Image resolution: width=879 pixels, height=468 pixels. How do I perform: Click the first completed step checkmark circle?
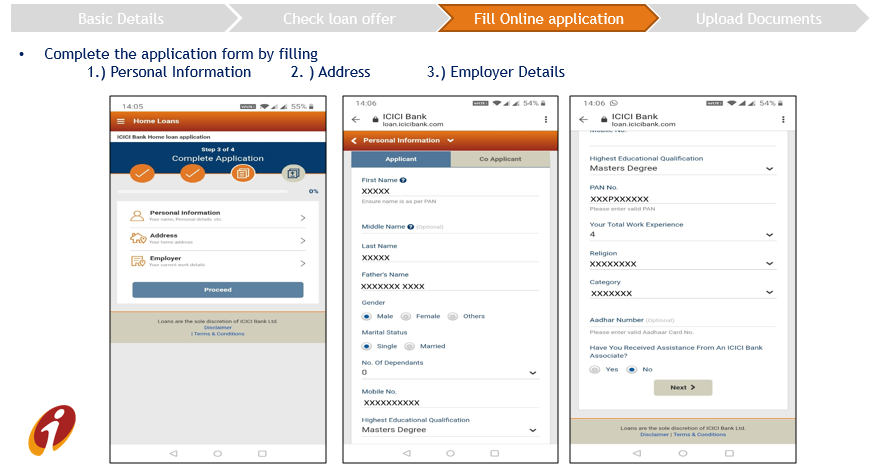pyautogui.click(x=142, y=173)
